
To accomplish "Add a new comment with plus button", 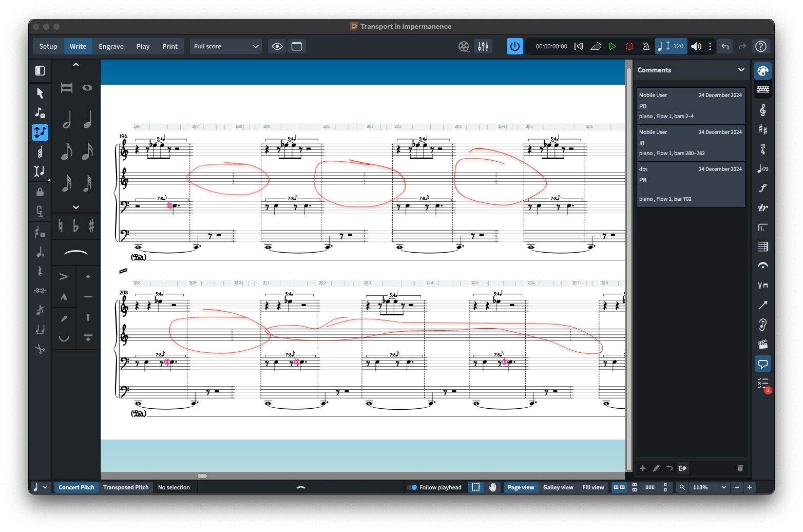I will (642, 468).
